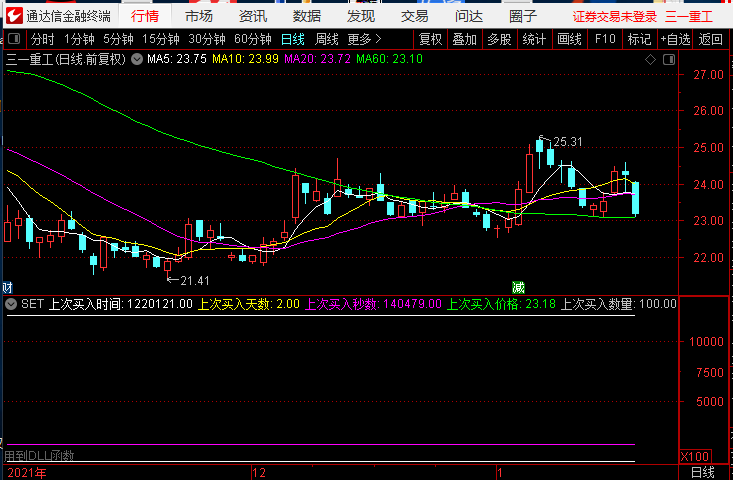Toggle the 多股 multi-stock view
Image resolution: width=733 pixels, height=480 pixels.
coord(499,40)
